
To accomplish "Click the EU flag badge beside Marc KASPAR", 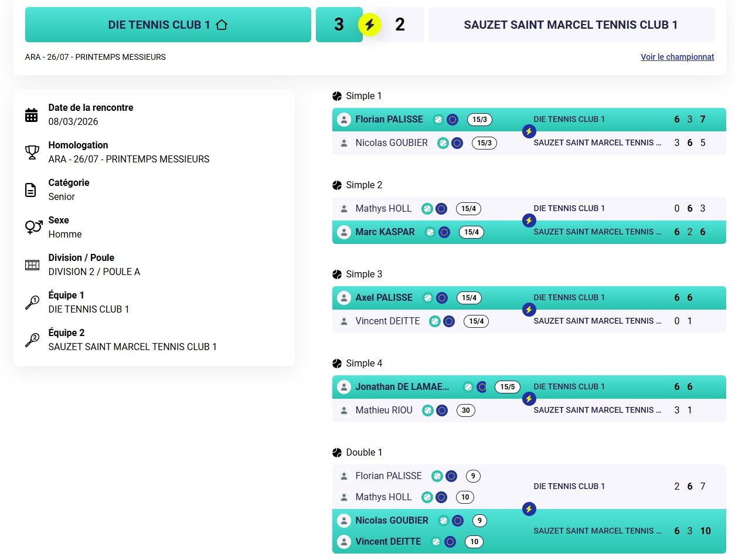I will (444, 232).
